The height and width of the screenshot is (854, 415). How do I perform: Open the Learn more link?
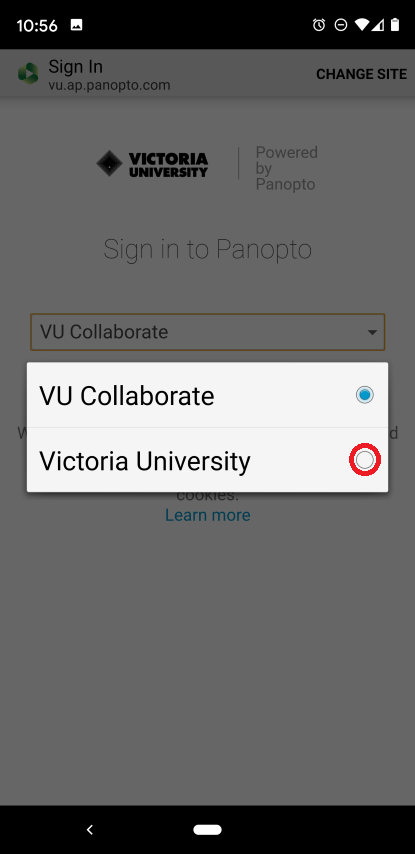coord(208,515)
